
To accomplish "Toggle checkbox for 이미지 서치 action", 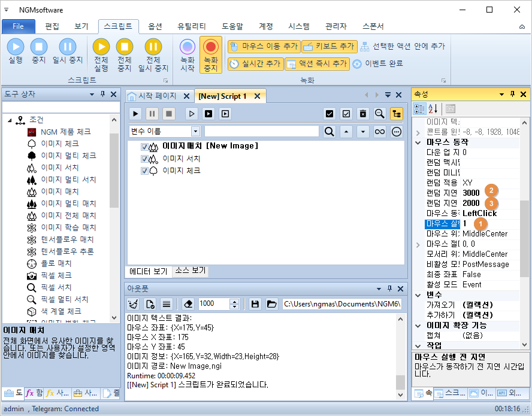I will click(144, 159).
